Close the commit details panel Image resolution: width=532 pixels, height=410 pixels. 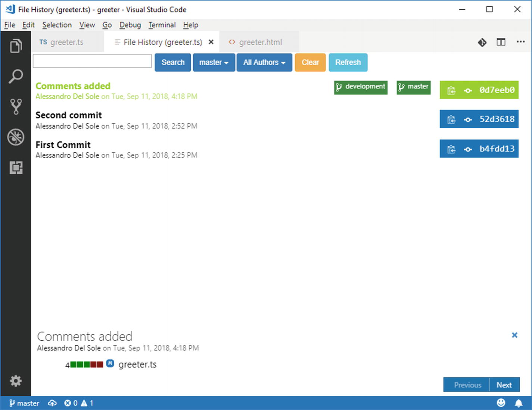click(514, 335)
